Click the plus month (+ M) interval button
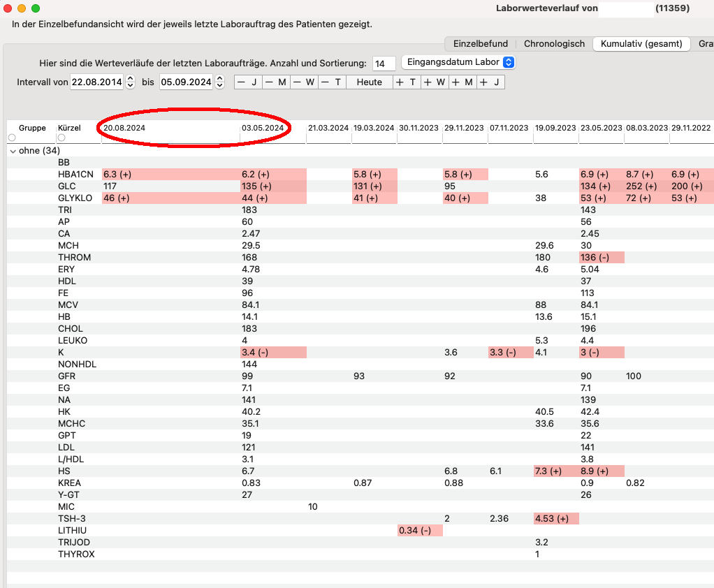This screenshot has width=714, height=588. click(462, 82)
